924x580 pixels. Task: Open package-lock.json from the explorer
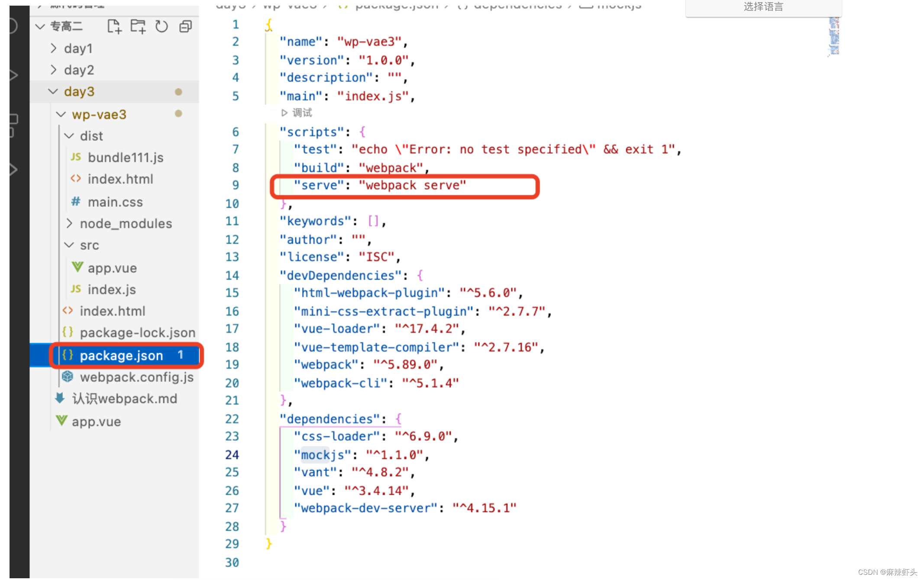(137, 332)
